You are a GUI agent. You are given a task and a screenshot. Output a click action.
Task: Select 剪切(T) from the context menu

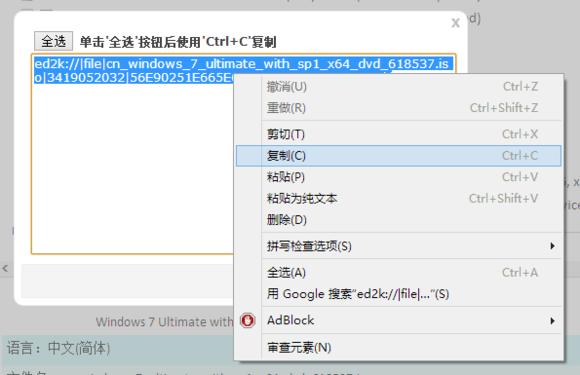tap(399, 134)
